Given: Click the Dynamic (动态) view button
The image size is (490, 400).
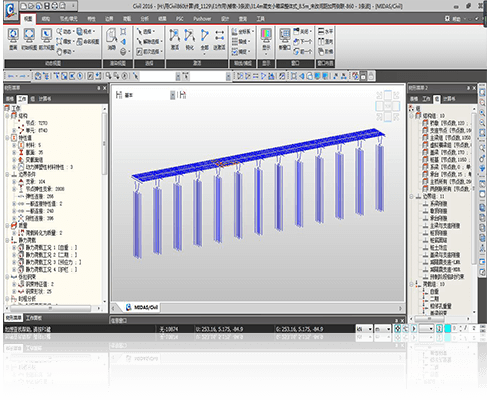Looking at the screenshot, I should click(65, 31).
